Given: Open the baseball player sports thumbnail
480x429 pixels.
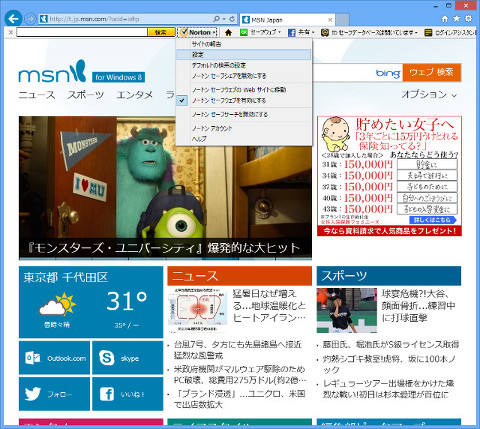Looking at the screenshot, I should click(347, 310).
